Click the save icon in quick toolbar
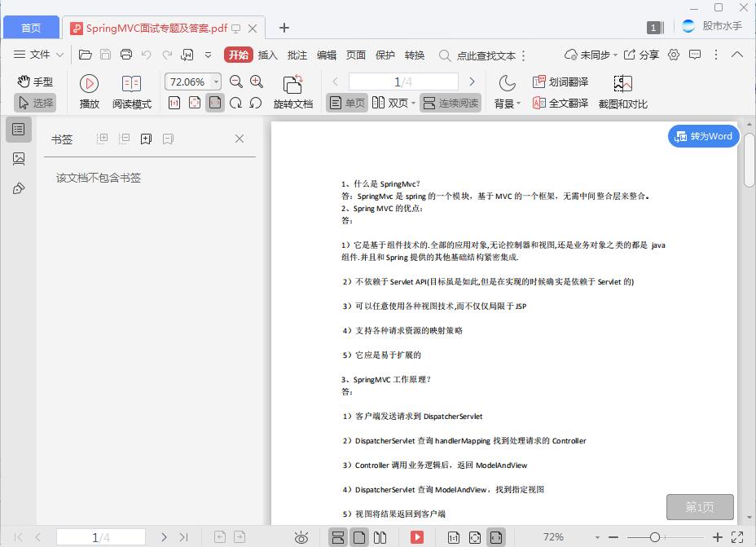Screen dimensions: 756x547 click(x=105, y=55)
